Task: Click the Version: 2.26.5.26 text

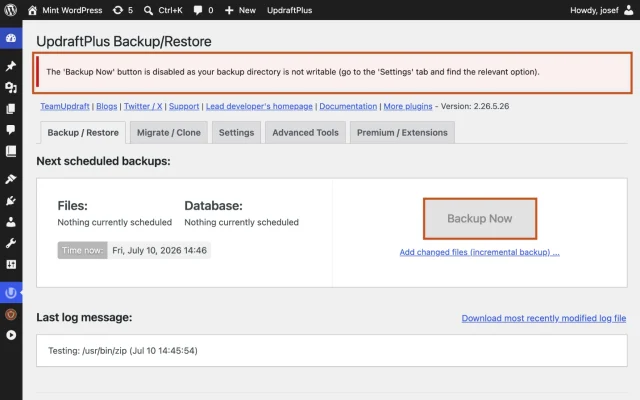Action: point(475,106)
